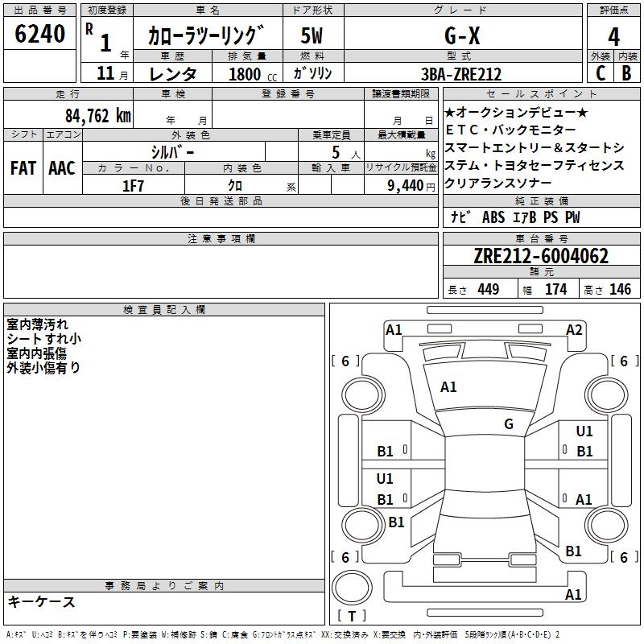The height and width of the screenshot is (644, 644).
Task: Click the 検査員記入欄 header
Action: (x=164, y=310)
